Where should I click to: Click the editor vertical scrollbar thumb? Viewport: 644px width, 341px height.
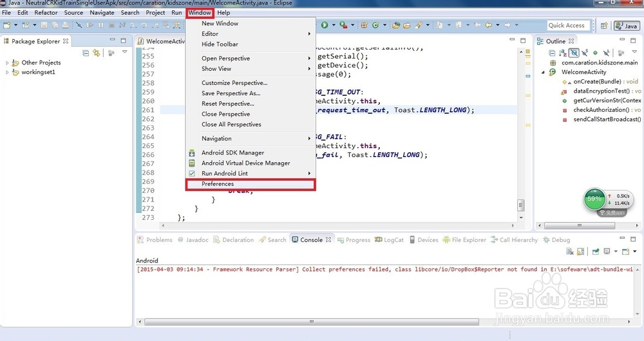(x=521, y=205)
